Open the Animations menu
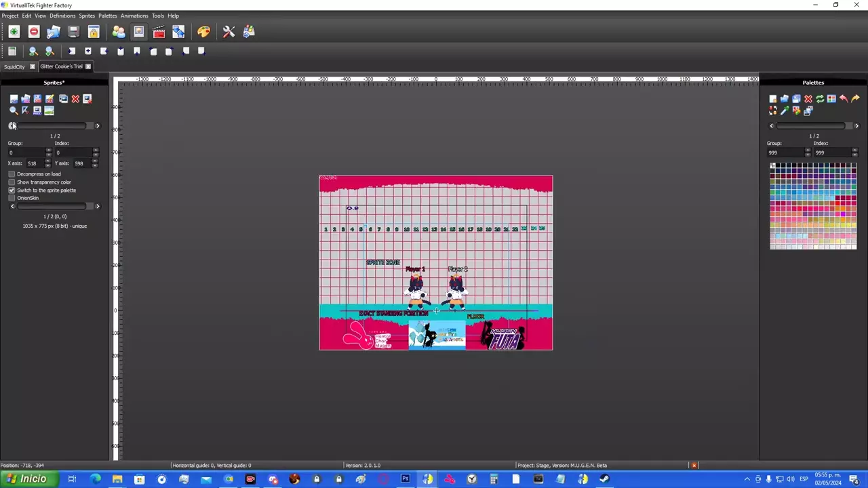 pyautogui.click(x=134, y=16)
